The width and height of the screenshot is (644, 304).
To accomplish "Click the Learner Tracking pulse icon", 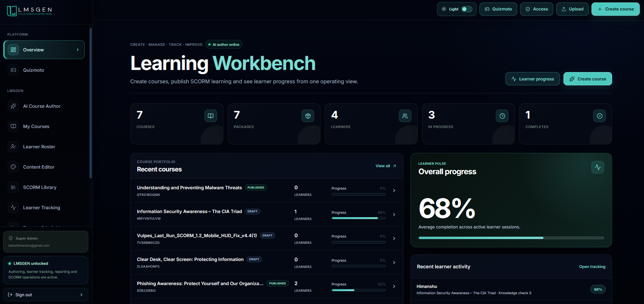I will click(13, 207).
